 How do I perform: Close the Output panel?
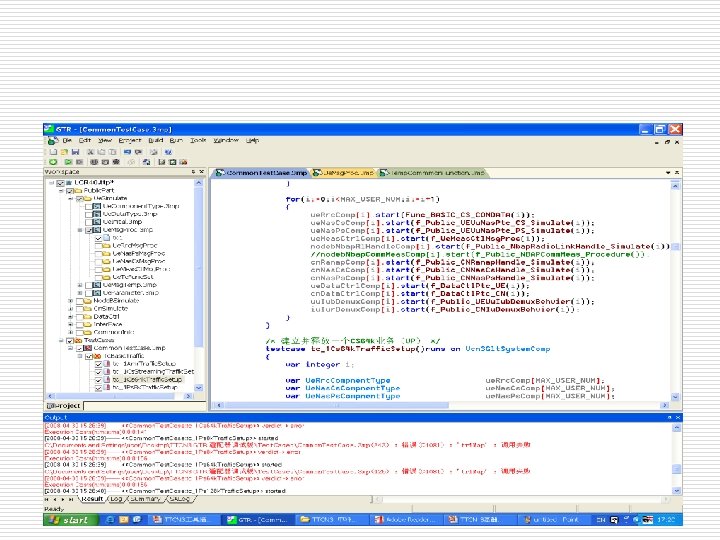678,417
